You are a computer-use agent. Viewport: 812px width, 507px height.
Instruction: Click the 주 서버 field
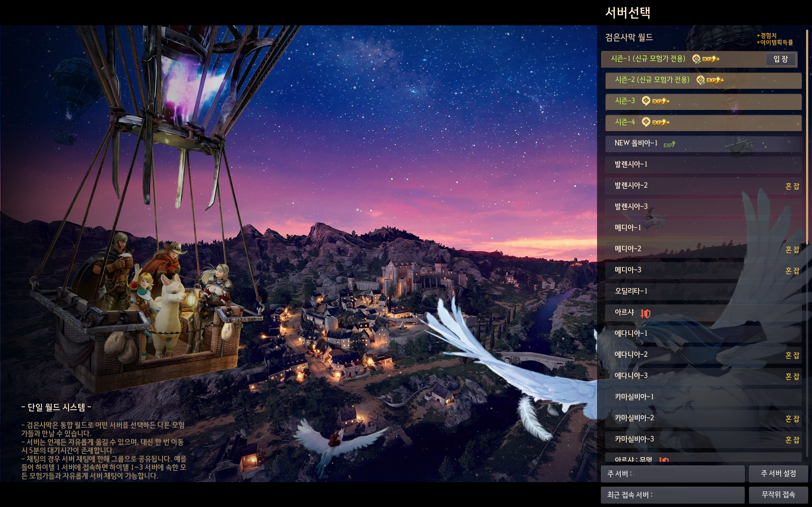pos(672,474)
